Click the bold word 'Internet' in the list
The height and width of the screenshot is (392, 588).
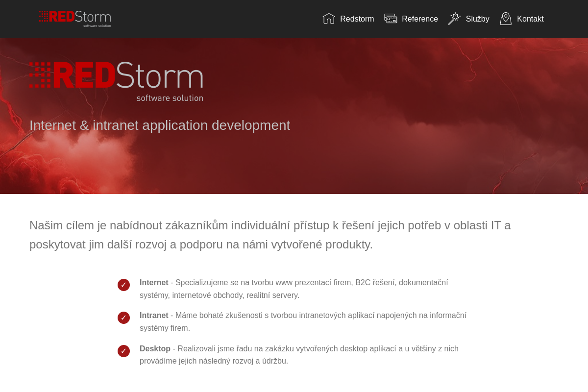point(154,283)
